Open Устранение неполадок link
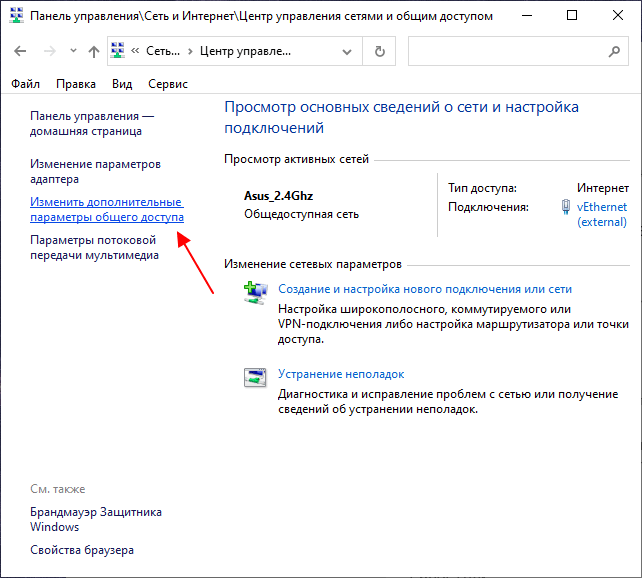 [340, 374]
